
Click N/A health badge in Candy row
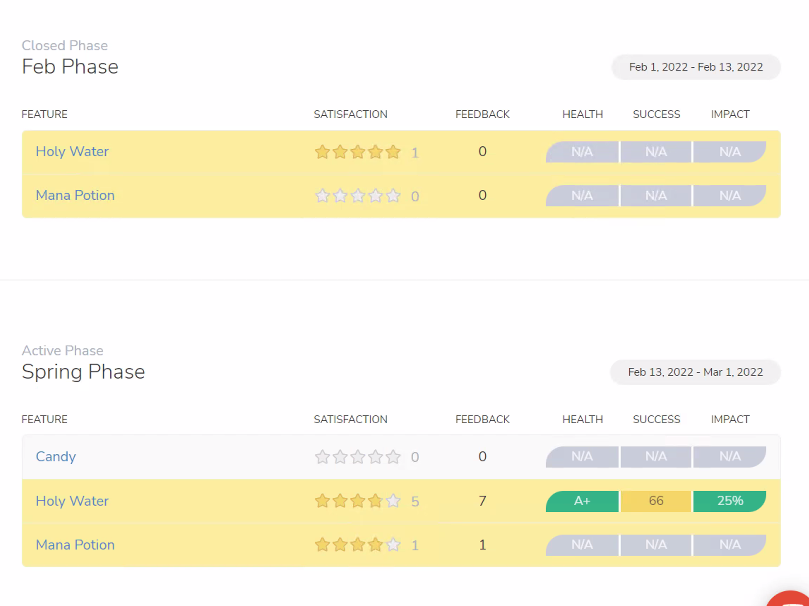[582, 456]
